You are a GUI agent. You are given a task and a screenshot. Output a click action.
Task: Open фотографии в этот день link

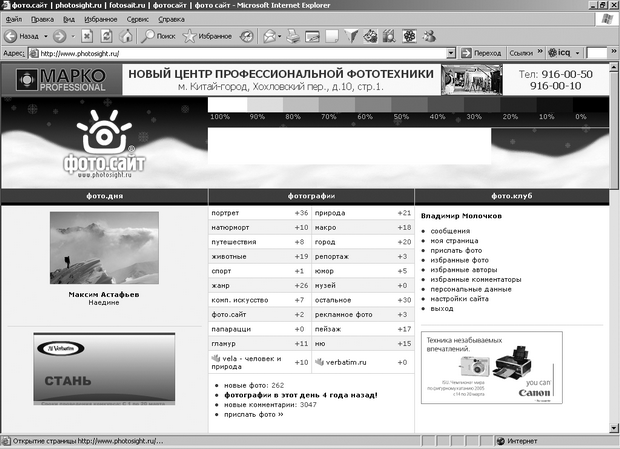point(301,395)
